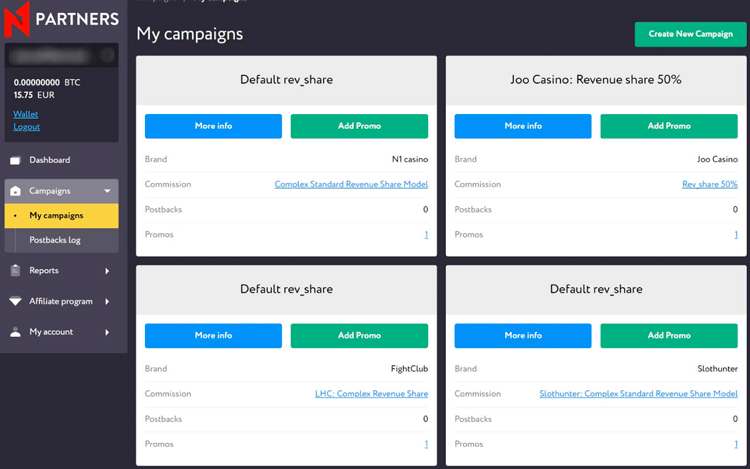Click the Logout link
The height and width of the screenshot is (469, 750).
pyautogui.click(x=27, y=127)
